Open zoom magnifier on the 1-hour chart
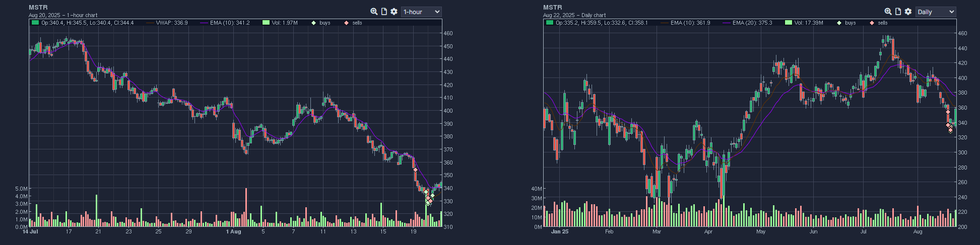Viewport: 980px width, 245px height. pyautogui.click(x=374, y=12)
